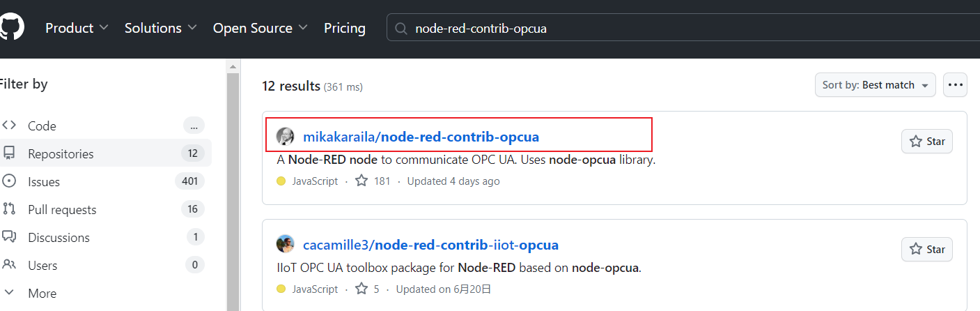
Task: Expand the Solutions dropdown menu
Action: click(161, 28)
